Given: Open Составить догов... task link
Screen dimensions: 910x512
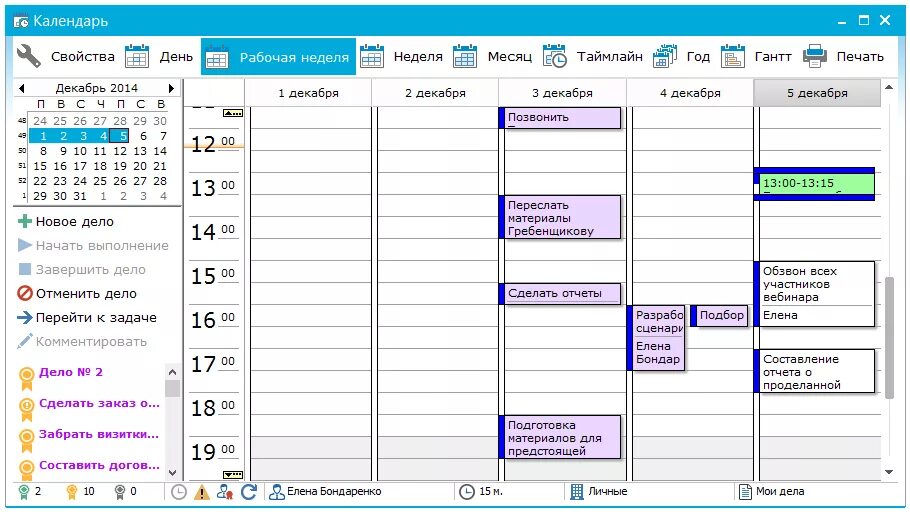Looking at the screenshot, I should pos(99,465).
